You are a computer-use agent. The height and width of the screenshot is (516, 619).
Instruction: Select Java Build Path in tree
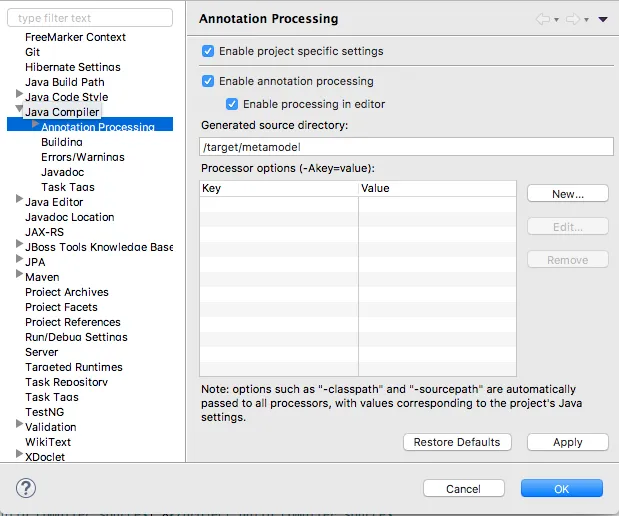coord(65,82)
